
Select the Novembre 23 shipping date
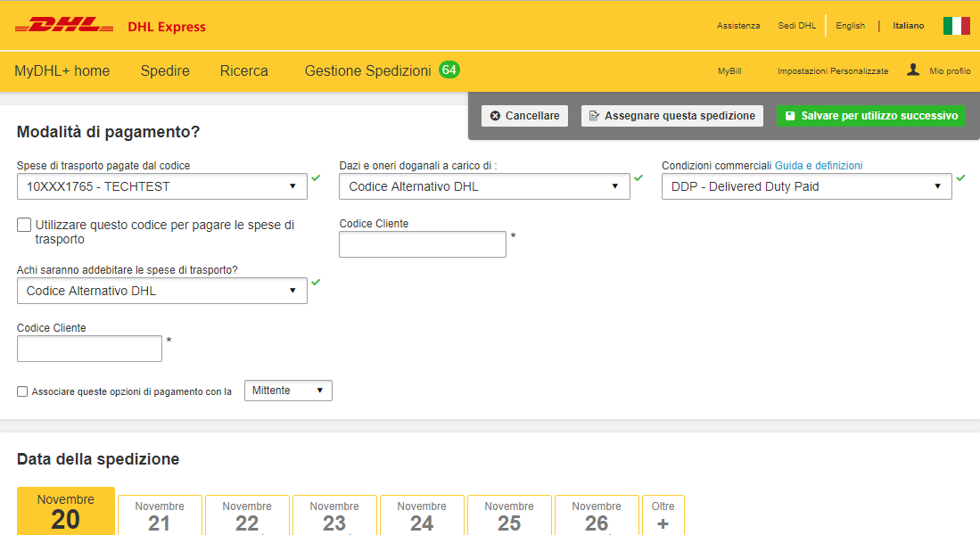tap(334, 515)
